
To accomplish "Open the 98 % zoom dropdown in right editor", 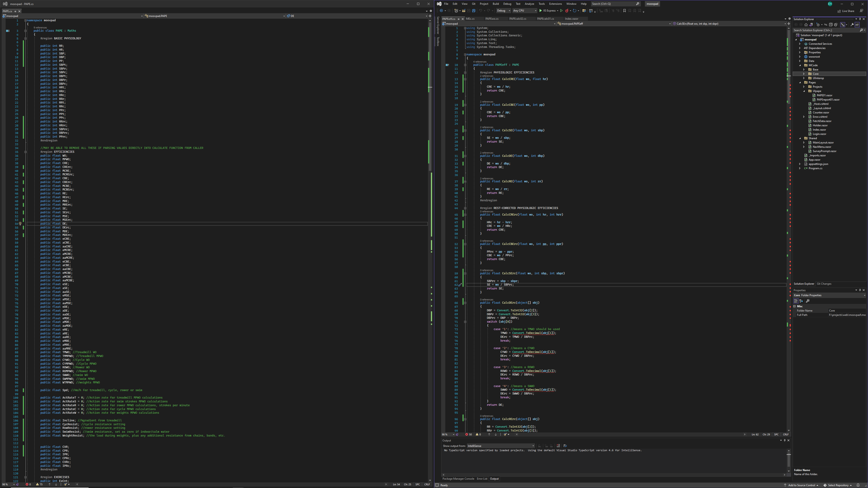I will pos(448,434).
